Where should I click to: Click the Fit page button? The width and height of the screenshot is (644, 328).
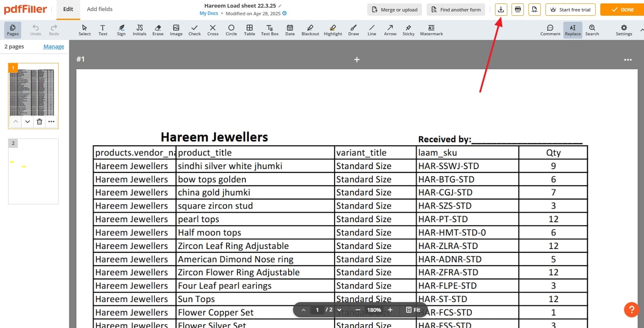click(x=413, y=310)
